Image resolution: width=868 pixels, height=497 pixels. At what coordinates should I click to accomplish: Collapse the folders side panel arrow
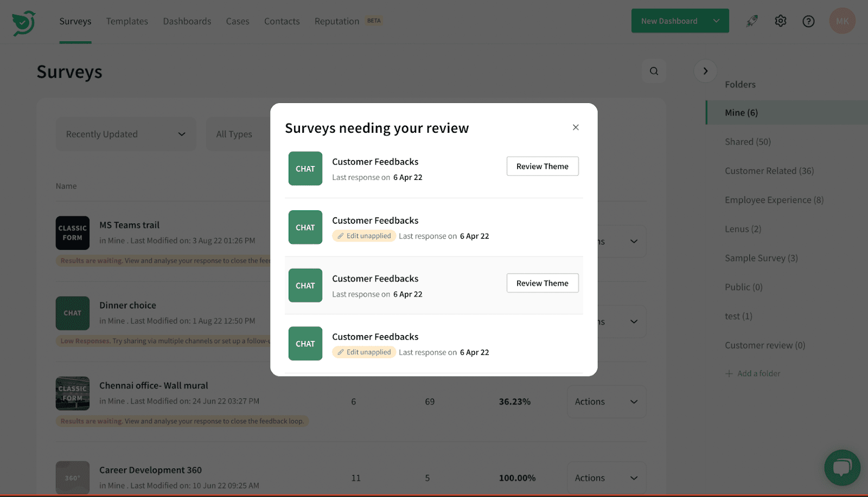[x=705, y=71]
